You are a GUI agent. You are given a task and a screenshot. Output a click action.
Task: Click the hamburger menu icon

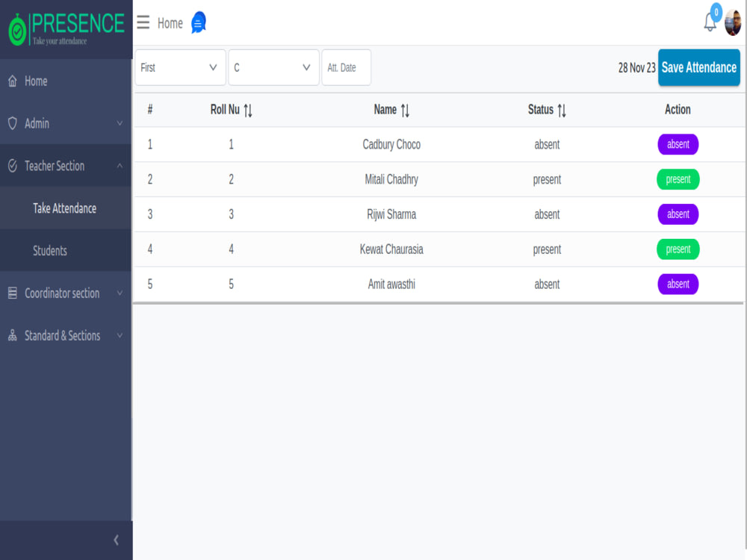pos(143,22)
